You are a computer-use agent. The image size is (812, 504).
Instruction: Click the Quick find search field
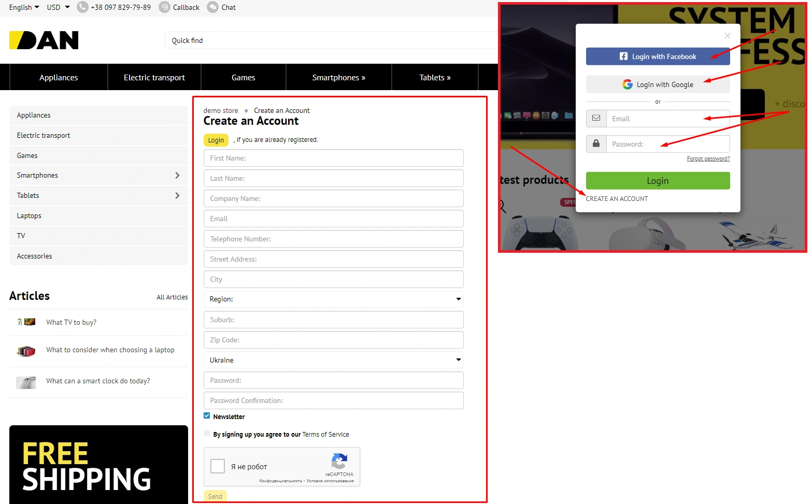pyautogui.click(x=332, y=40)
